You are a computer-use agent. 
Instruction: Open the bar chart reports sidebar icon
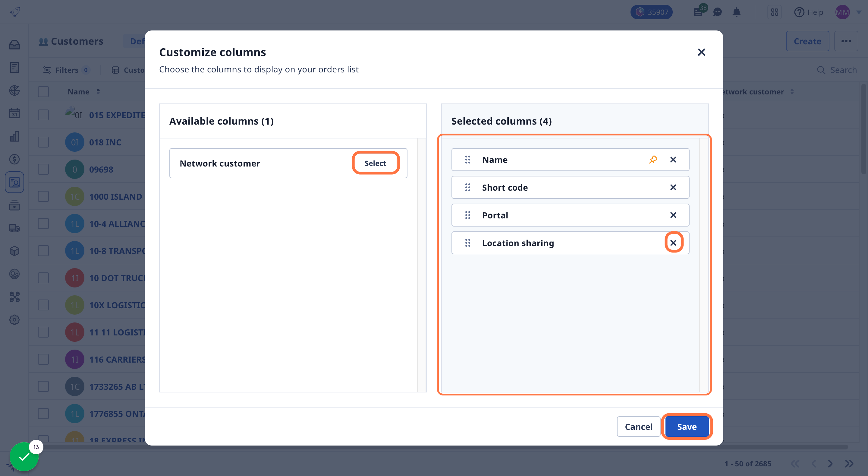pyautogui.click(x=14, y=136)
